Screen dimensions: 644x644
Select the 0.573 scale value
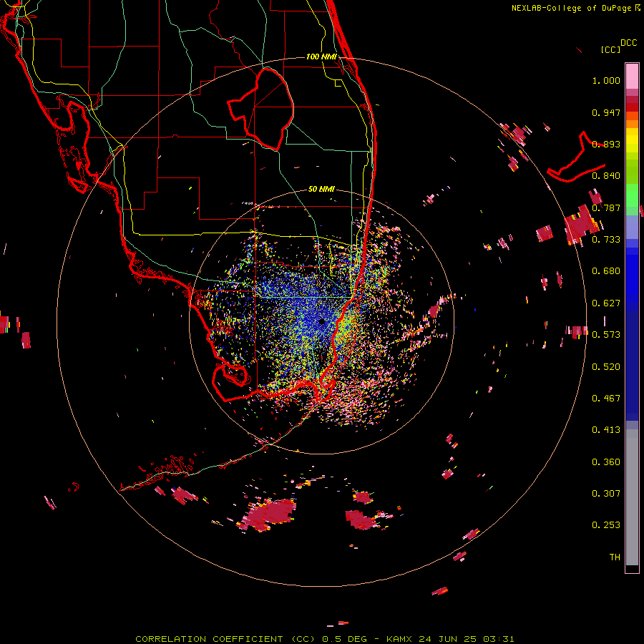pyautogui.click(x=606, y=335)
